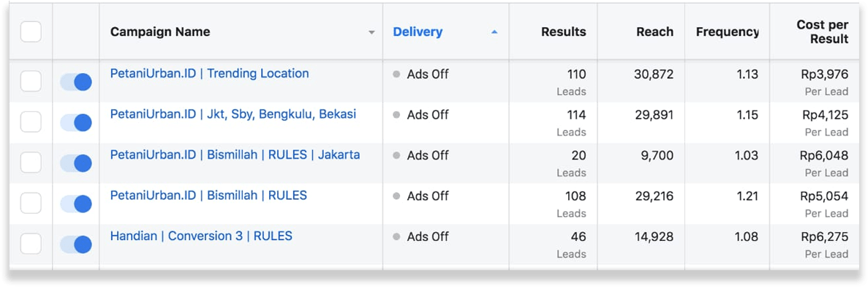The width and height of the screenshot is (868, 287).
Task: Click the Reach column header
Action: 655,32
